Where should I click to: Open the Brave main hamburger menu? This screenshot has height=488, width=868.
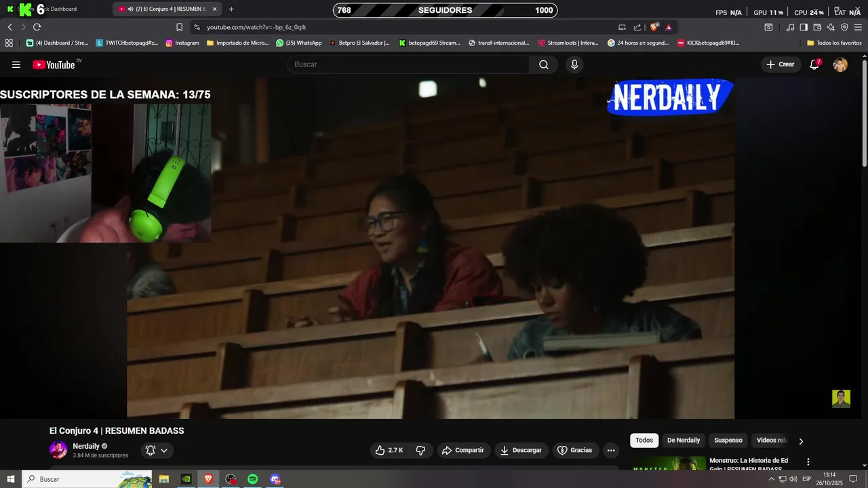pos(859,27)
